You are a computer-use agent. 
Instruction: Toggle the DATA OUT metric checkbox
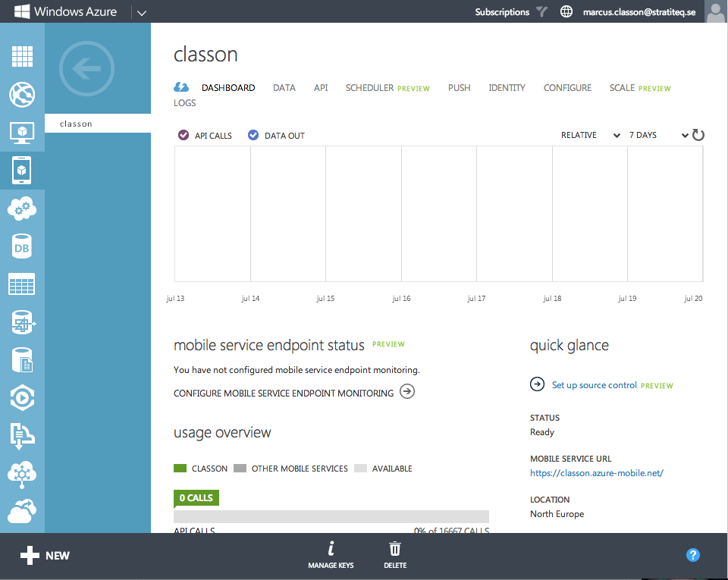(x=253, y=135)
